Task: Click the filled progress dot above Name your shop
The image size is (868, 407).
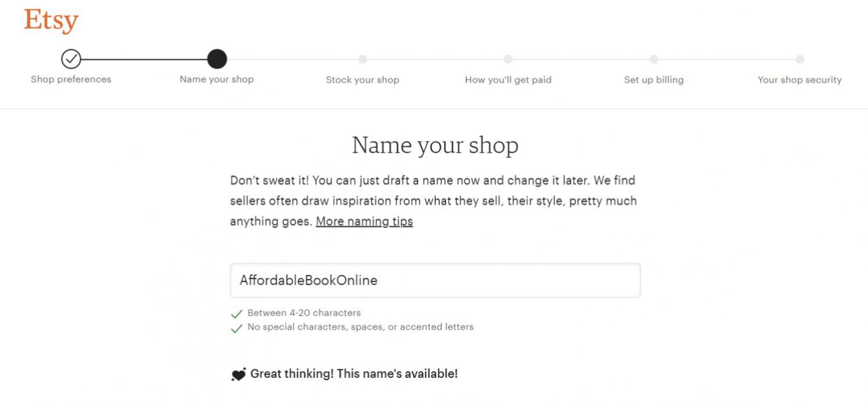Action: click(217, 59)
